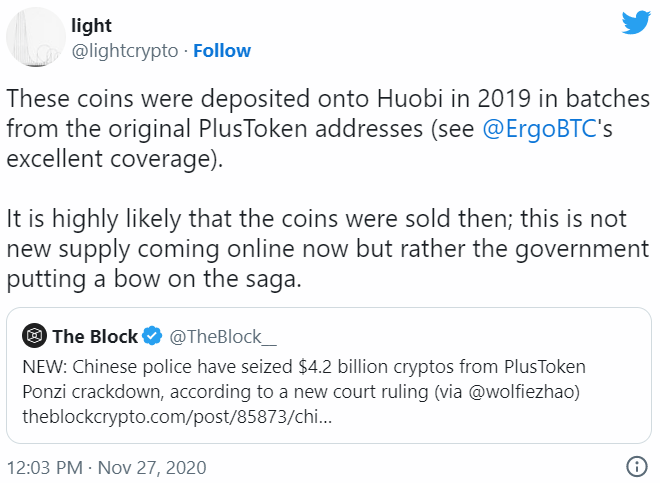Click The Block account name
Image resolution: width=660 pixels, height=483 pixels.
click(x=95, y=335)
